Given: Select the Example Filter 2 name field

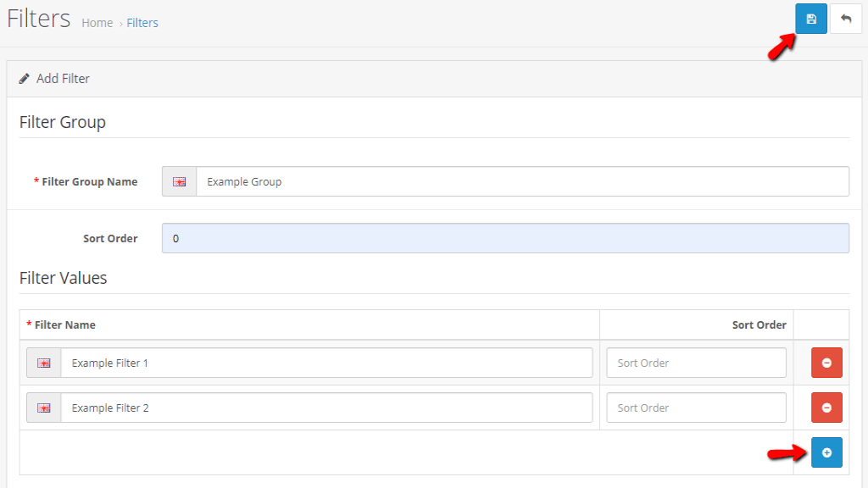Looking at the screenshot, I should pos(326,408).
